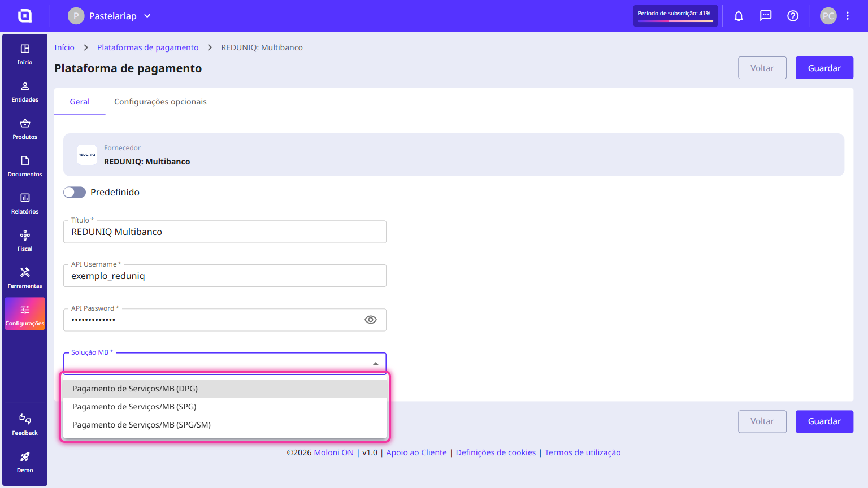Show the API password with eye icon
Screen dimensions: 868x488
pos(371,320)
